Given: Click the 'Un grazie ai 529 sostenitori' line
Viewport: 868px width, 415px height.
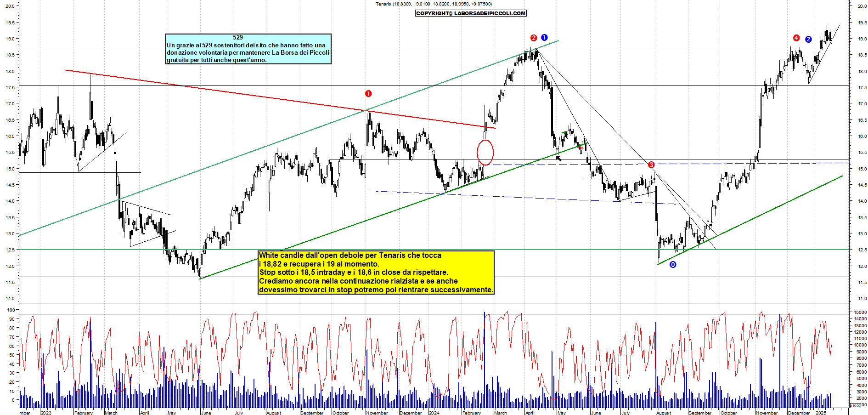Looking at the screenshot, I should (x=246, y=45).
